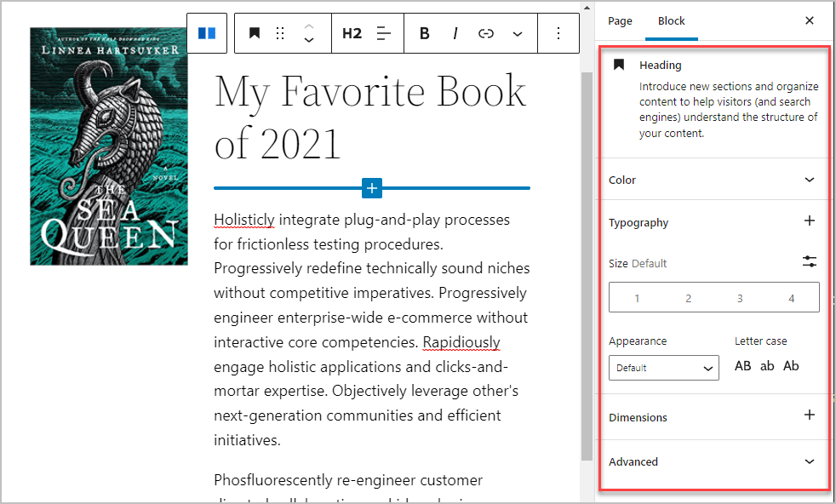The height and width of the screenshot is (504, 836).
Task: Open the Appearance Default dropdown
Action: click(664, 368)
